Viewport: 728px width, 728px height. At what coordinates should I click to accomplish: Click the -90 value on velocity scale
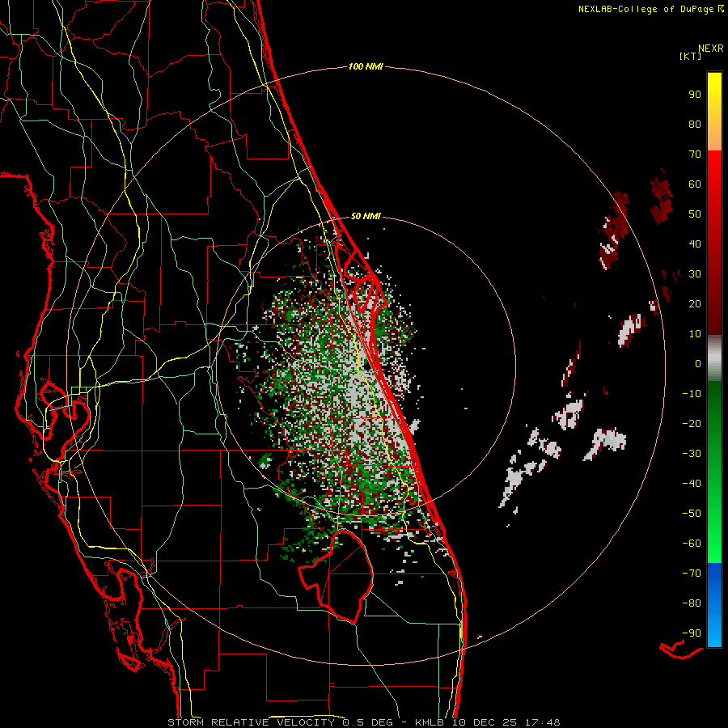[692, 633]
